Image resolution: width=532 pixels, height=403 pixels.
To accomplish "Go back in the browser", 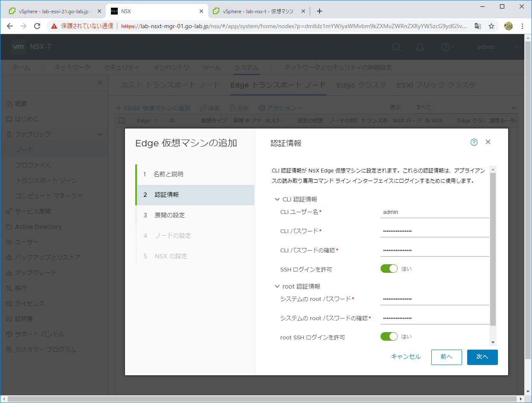I will pyautogui.click(x=10, y=26).
